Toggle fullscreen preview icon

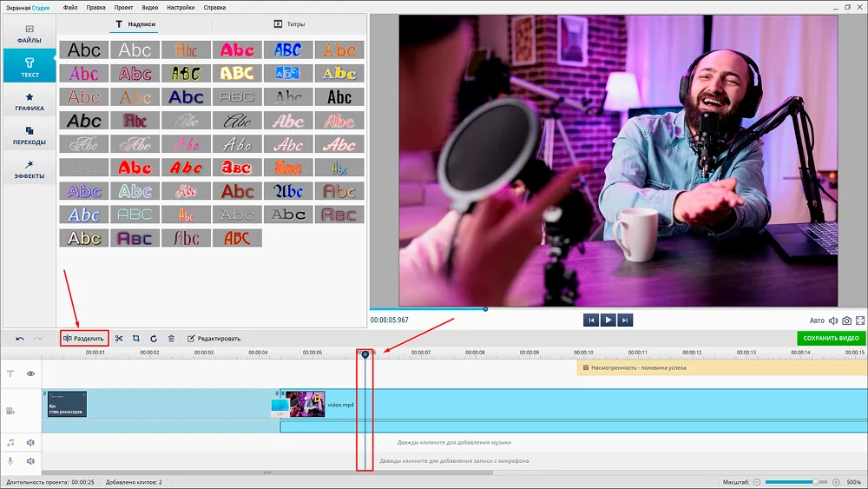coord(860,320)
